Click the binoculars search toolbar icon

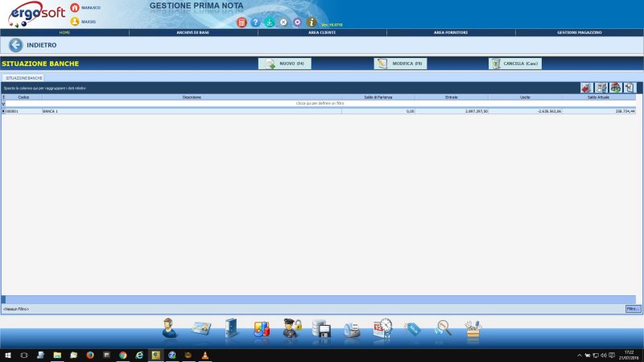(x=615, y=88)
